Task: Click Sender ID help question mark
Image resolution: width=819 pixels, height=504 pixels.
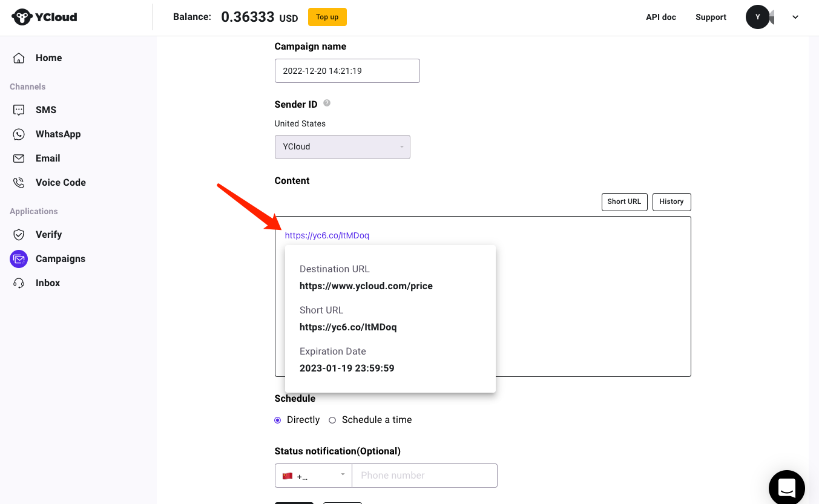Action: (x=327, y=103)
